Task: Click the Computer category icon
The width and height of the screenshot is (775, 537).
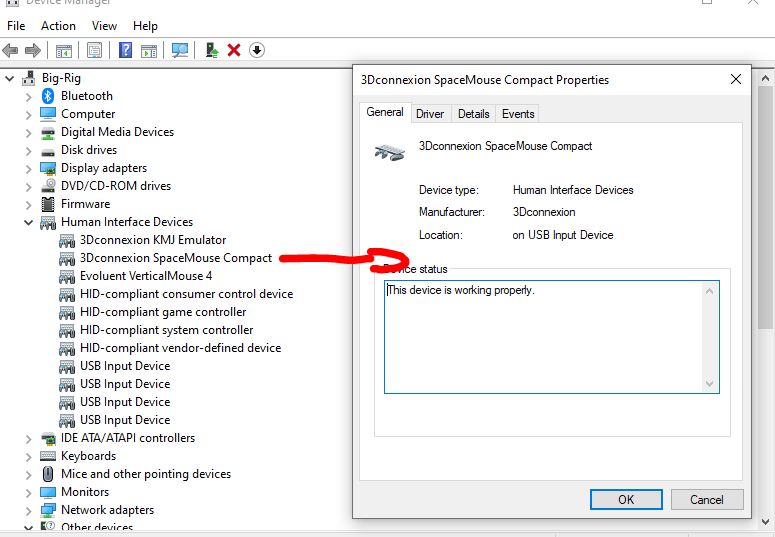Action: 48,114
